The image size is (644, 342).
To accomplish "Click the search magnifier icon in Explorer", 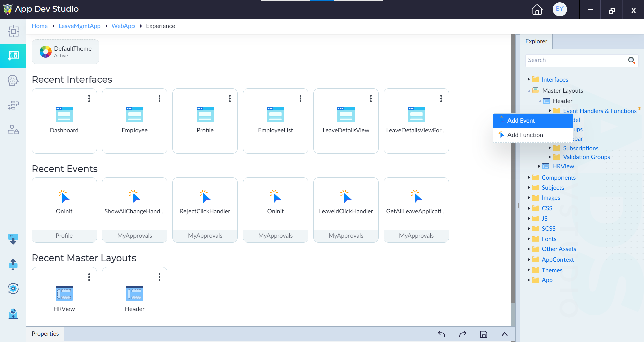I will 631,60.
